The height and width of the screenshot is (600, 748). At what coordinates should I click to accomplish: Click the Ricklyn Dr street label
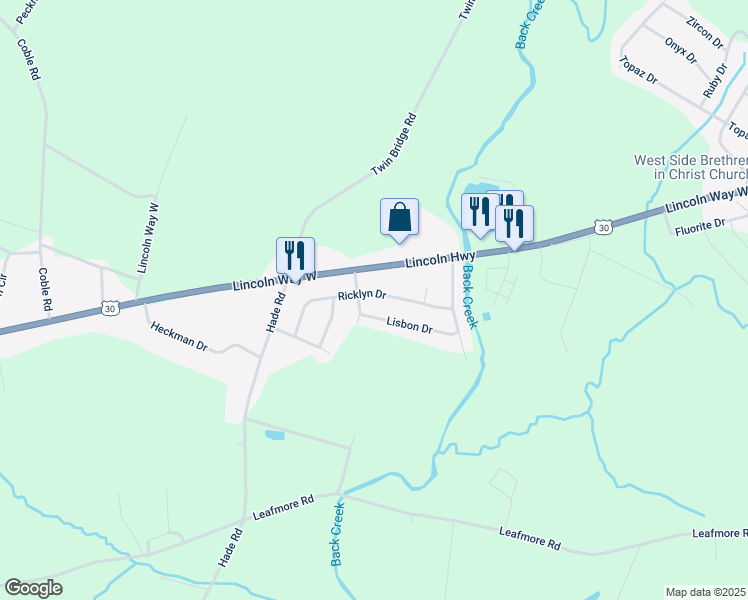[x=362, y=295]
